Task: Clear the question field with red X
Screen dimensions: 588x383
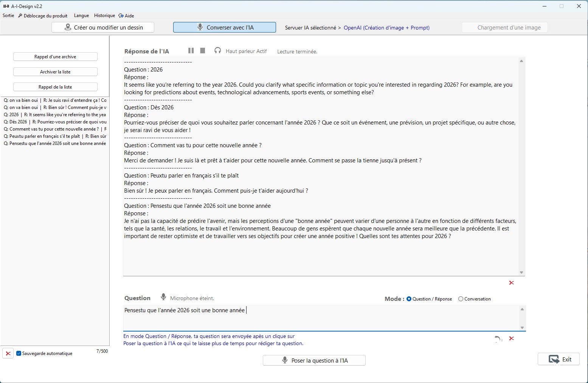Action: [511, 338]
